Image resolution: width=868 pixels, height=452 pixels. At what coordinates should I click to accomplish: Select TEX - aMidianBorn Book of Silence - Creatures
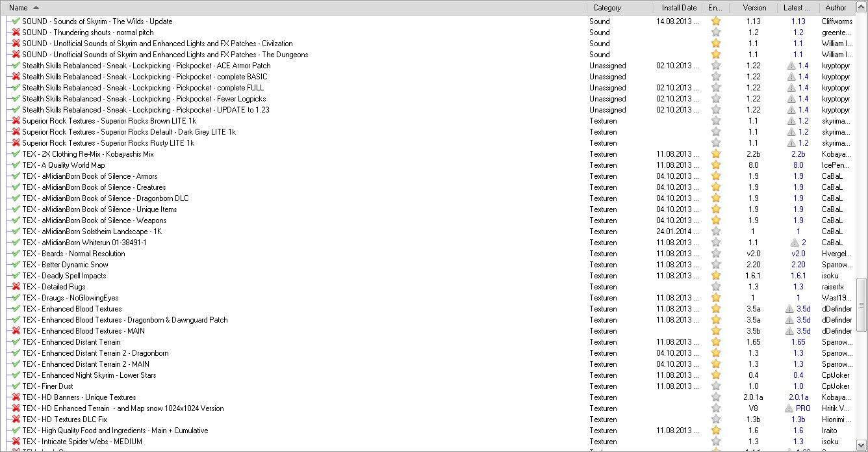[x=94, y=187]
